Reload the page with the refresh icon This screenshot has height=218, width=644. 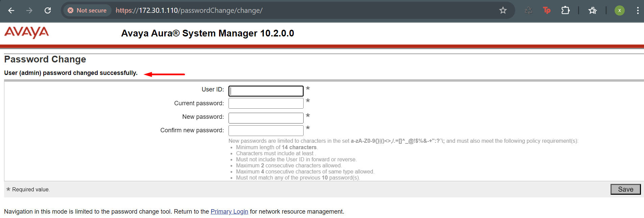pos(48,10)
